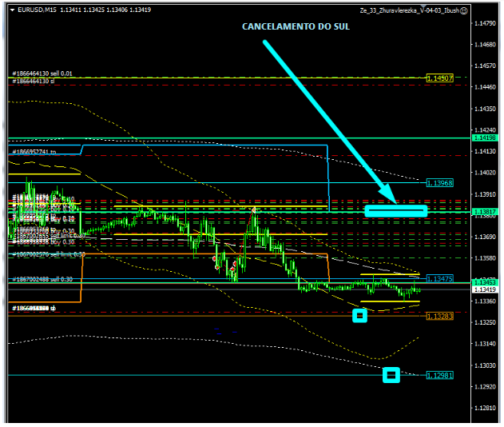Open the triangle dropdown before EURUSD,M15
504x427 pixels.
pos(13,10)
